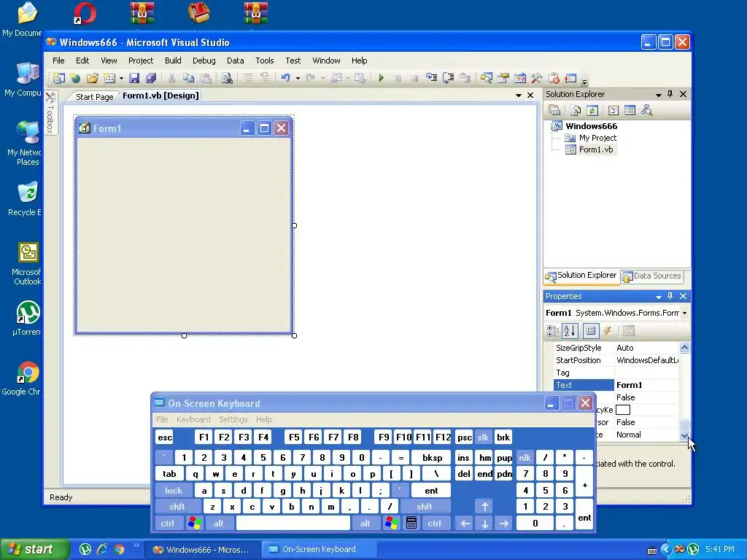The image size is (747, 560).
Task: Toggle Alphabetical sort in Properties panel
Action: pos(570,331)
